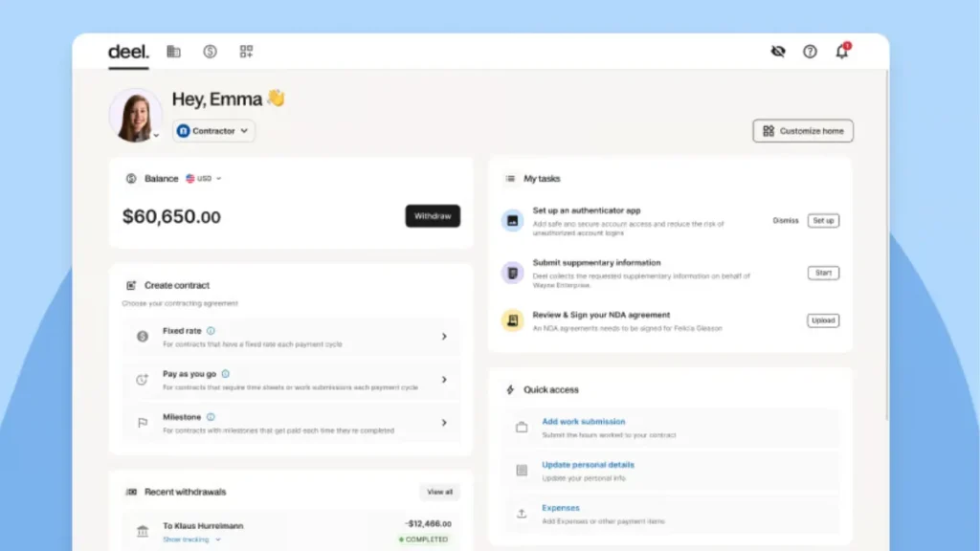
Task: Click the Create contract icon
Action: (131, 285)
